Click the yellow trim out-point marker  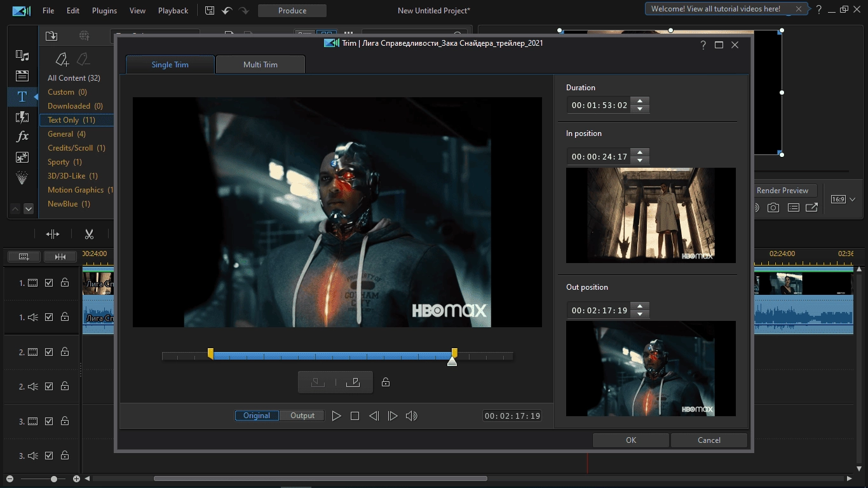coord(454,353)
